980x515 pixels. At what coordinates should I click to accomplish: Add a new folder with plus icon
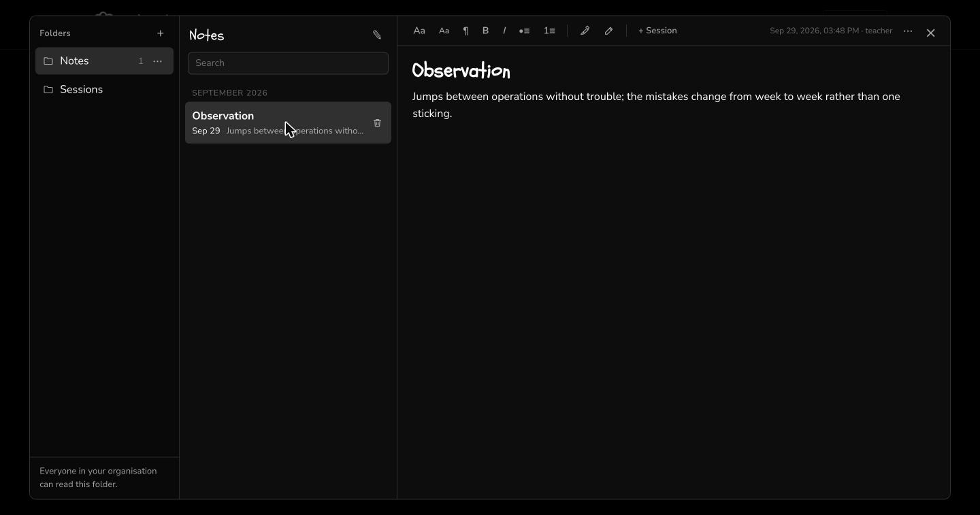(161, 33)
